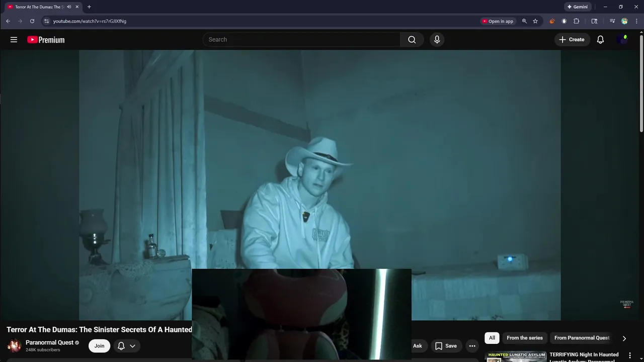Expand notification preferences chevron
Viewport: 644px width, 362px height.
point(132,346)
